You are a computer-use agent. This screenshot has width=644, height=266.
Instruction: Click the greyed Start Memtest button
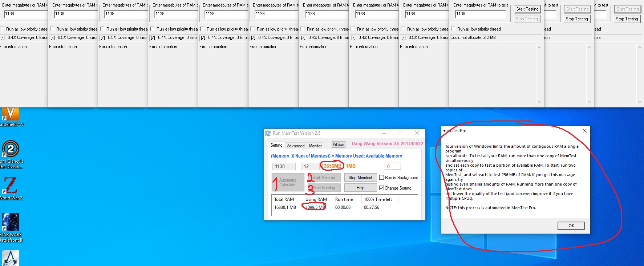pos(324,178)
